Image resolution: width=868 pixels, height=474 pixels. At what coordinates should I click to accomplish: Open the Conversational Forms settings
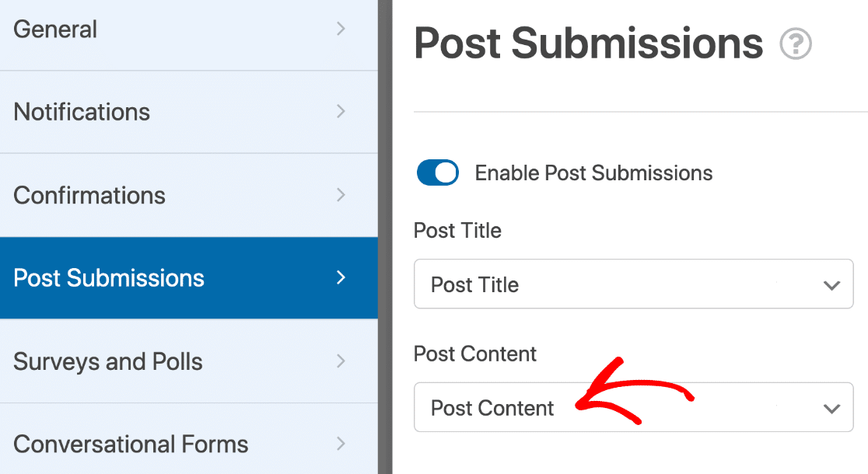pos(189,440)
